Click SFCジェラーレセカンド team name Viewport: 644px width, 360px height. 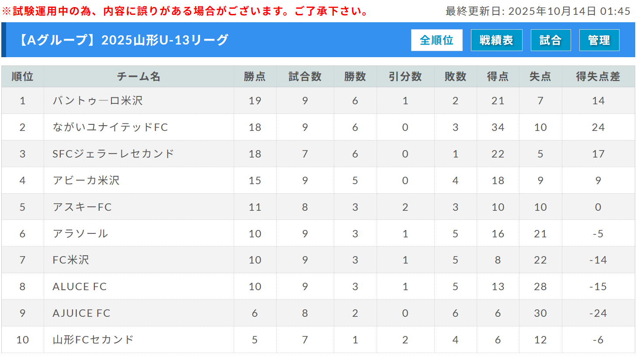[x=113, y=154]
